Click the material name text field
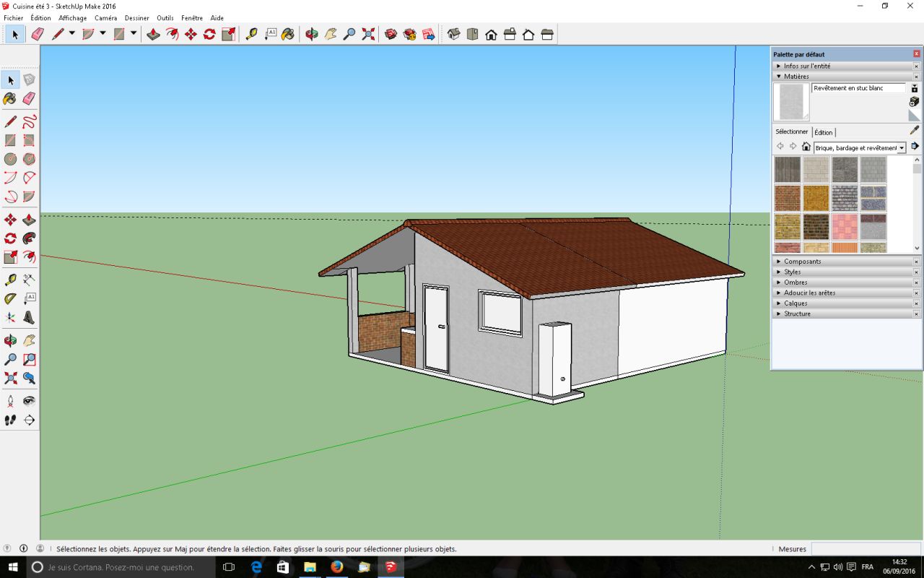Image resolution: width=924 pixels, height=578 pixels. click(x=858, y=88)
